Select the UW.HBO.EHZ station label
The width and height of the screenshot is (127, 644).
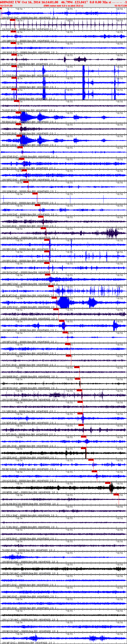(10, 609)
